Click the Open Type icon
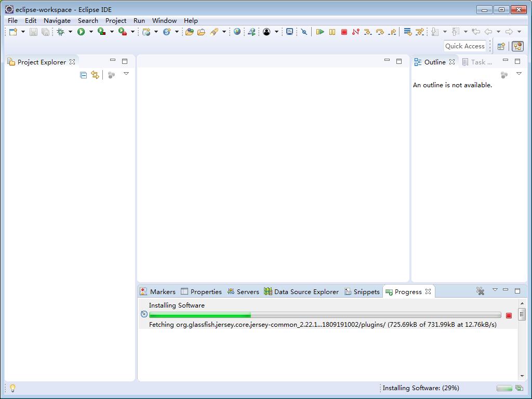532x399 pixels. click(x=189, y=32)
